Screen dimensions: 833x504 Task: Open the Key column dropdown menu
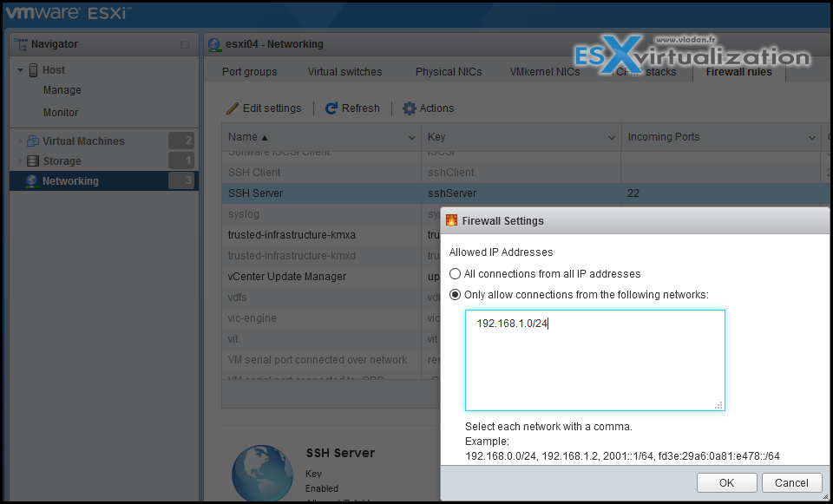point(612,138)
